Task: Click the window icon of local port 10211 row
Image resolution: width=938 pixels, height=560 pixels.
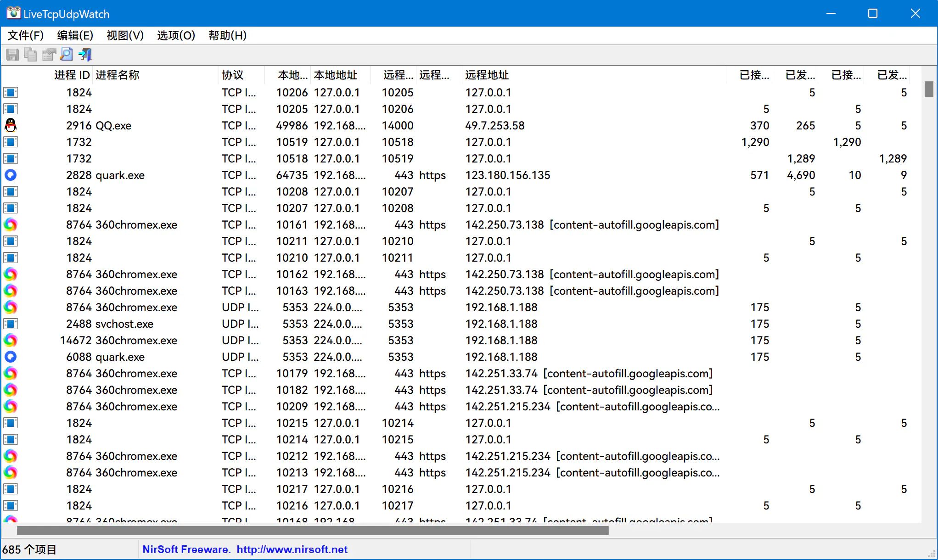Action: coord(11,241)
